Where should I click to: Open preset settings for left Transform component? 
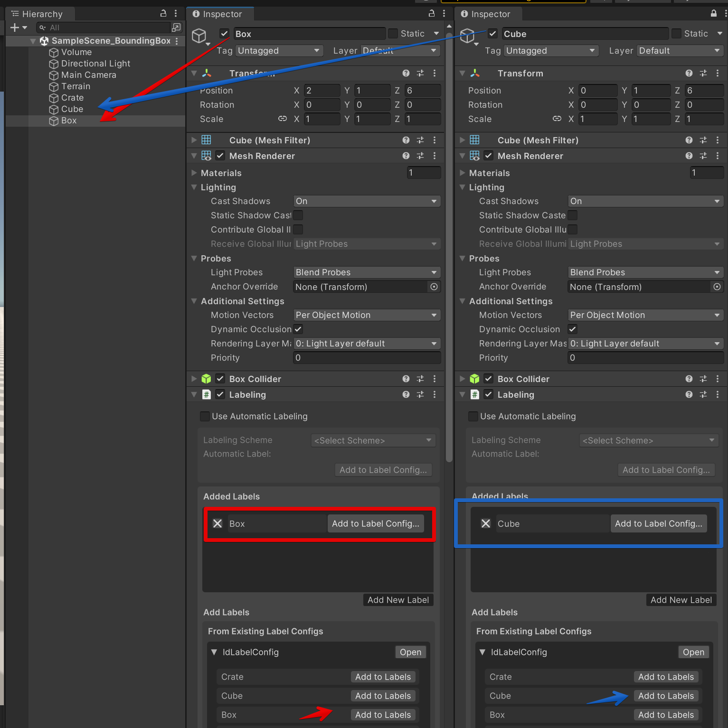[420, 73]
